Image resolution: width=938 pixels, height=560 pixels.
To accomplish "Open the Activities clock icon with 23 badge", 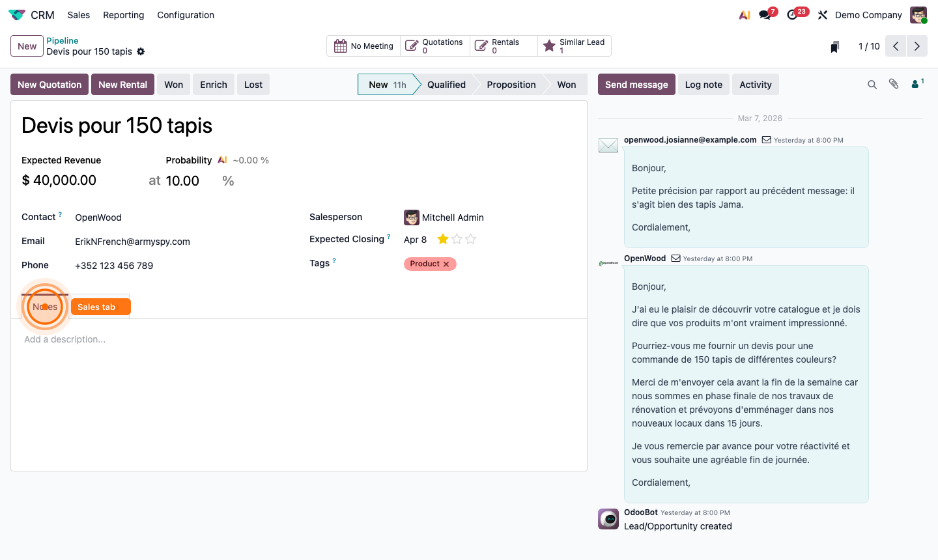I will coord(792,14).
